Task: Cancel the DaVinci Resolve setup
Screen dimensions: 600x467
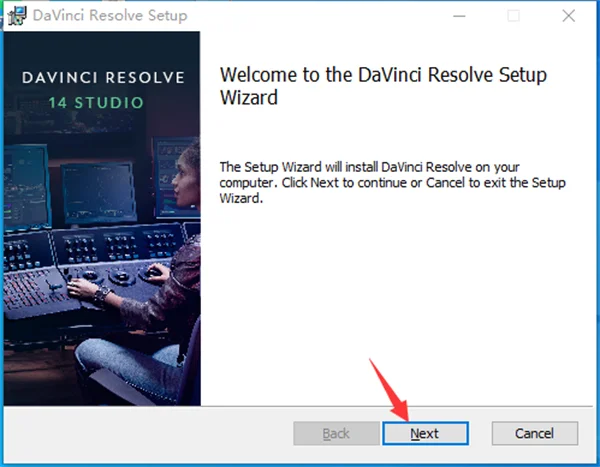Action: point(535,433)
